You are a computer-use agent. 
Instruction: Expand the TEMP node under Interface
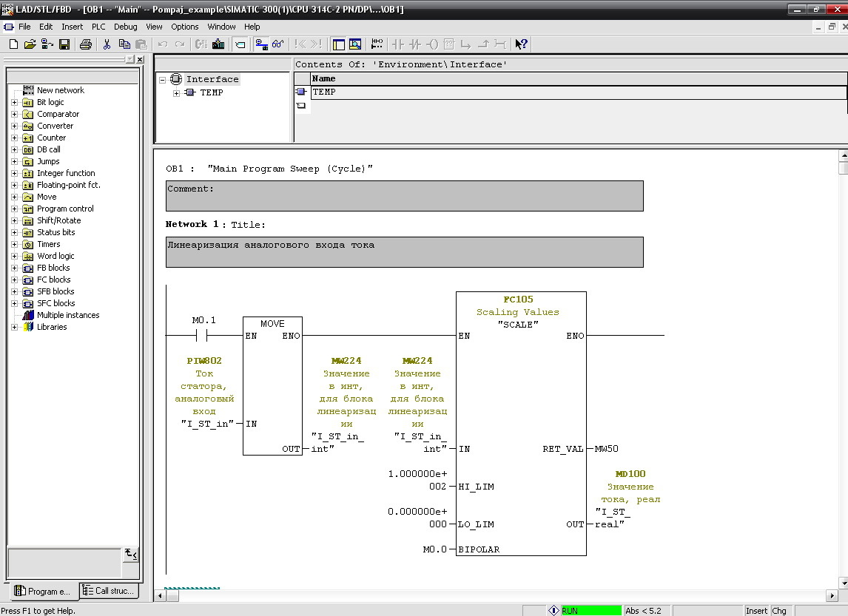click(x=176, y=93)
